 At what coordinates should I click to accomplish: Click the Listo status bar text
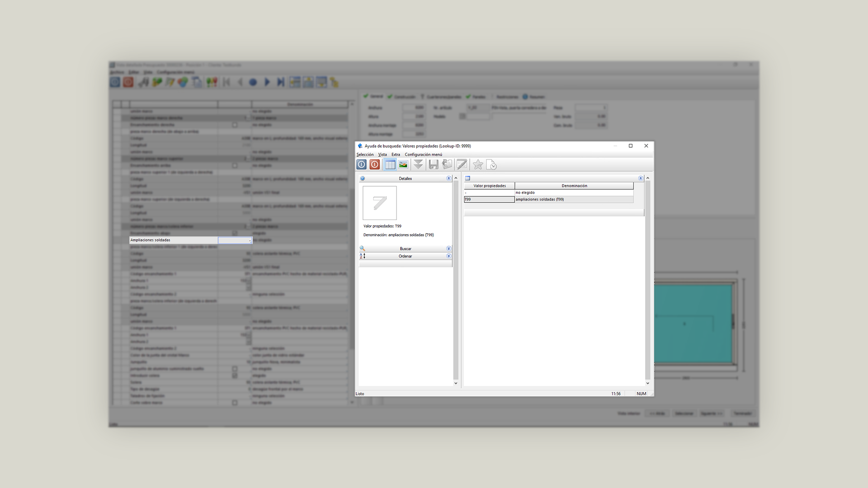click(x=360, y=394)
